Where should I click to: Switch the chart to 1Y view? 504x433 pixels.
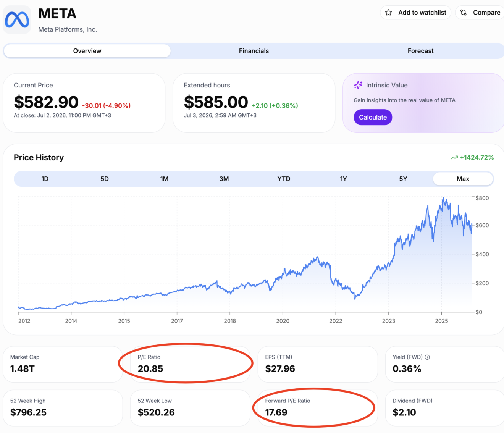(x=344, y=179)
